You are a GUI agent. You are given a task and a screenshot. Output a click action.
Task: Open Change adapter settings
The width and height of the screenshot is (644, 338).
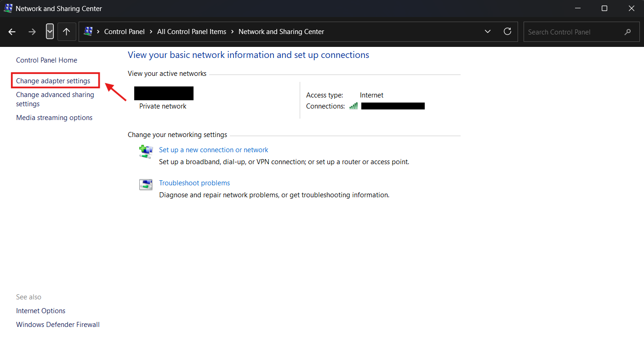pos(53,81)
